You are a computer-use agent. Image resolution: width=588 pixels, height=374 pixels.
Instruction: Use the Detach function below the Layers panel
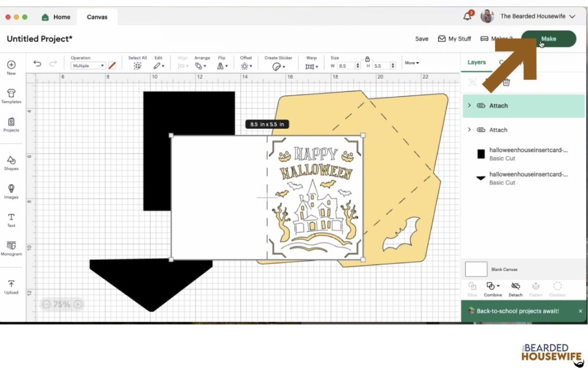[x=515, y=289]
